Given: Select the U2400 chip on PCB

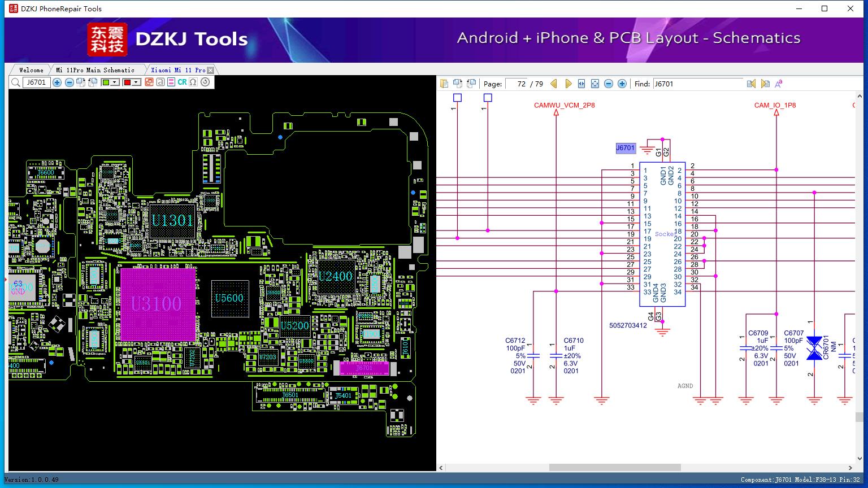Looking at the screenshot, I should point(336,276).
